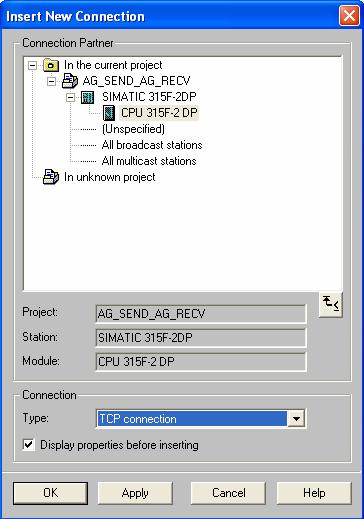Image resolution: width=364 pixels, height=519 pixels.
Task: Select In unknown project label
Action: click(x=110, y=177)
